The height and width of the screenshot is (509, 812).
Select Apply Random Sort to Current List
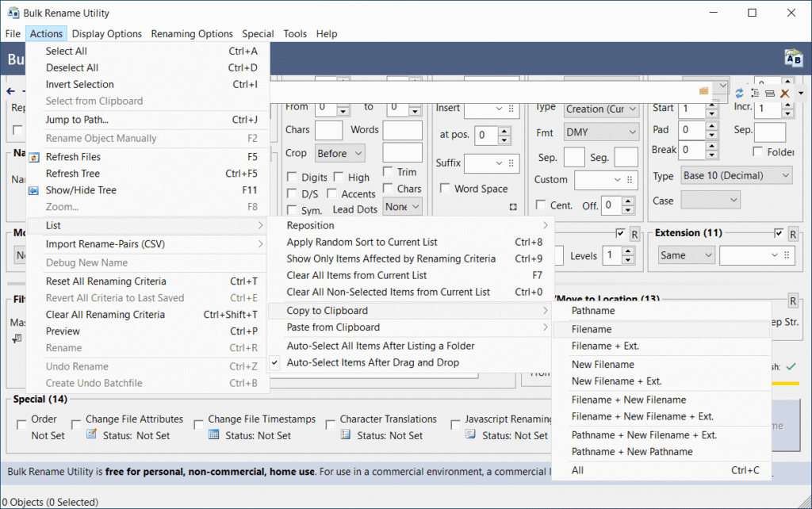pos(411,242)
